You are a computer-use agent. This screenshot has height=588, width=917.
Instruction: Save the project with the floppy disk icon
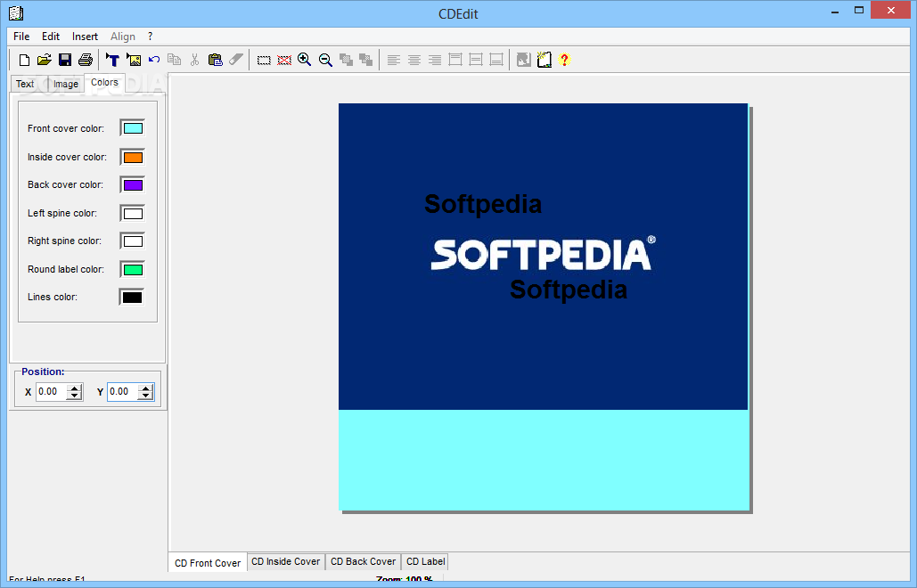[x=65, y=60]
